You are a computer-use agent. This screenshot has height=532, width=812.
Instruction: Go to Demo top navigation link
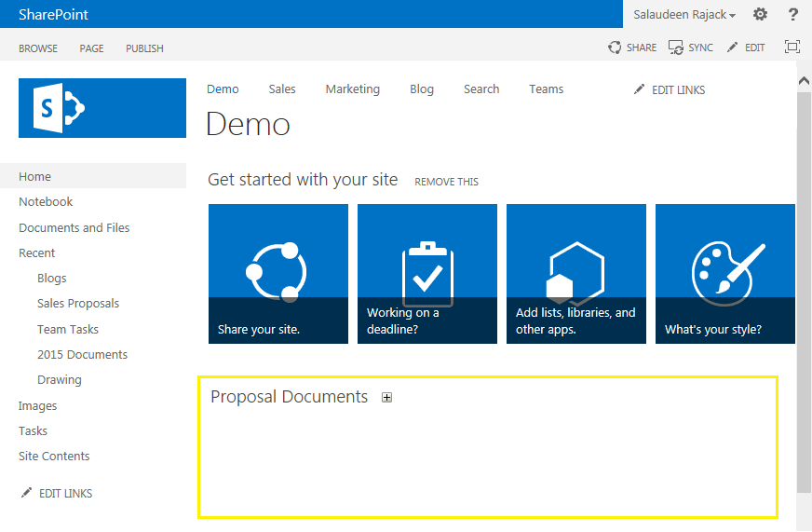click(223, 89)
